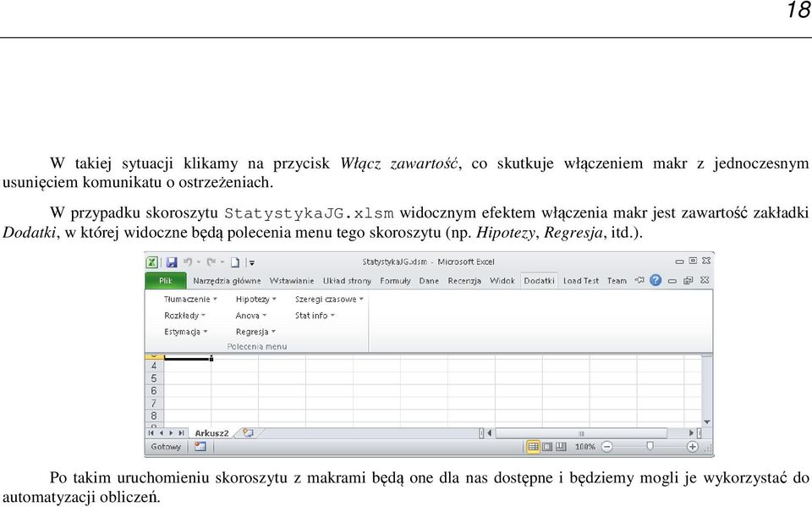Expand the Regresja menu

[x=255, y=332]
